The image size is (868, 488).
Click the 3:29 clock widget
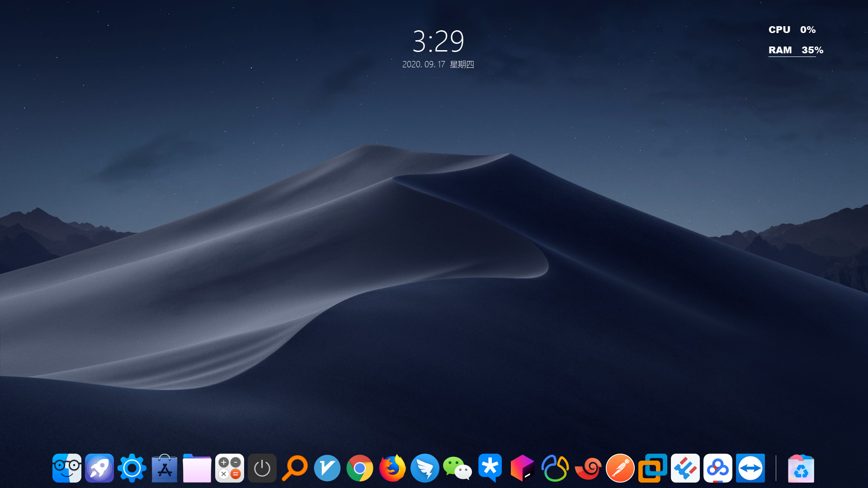click(438, 42)
